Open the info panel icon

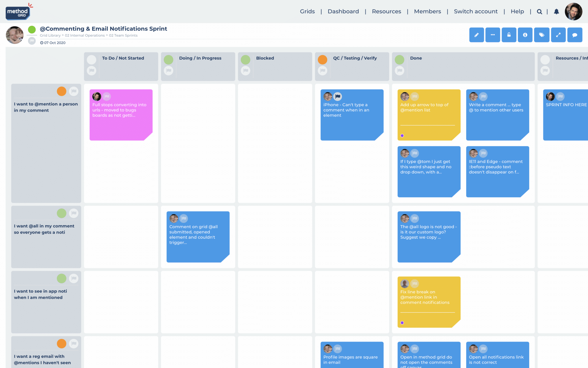point(525,35)
